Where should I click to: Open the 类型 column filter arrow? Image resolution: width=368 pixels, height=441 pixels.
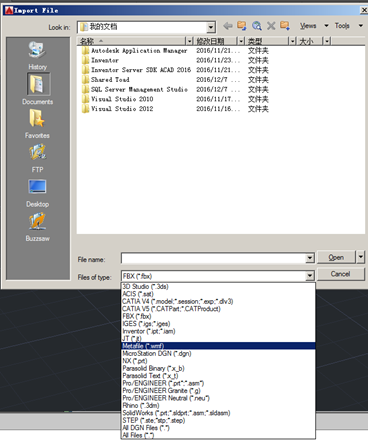[x=292, y=41]
